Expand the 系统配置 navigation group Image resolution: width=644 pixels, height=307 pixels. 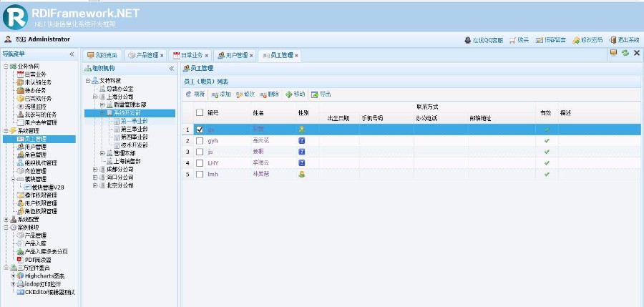pos(6,220)
